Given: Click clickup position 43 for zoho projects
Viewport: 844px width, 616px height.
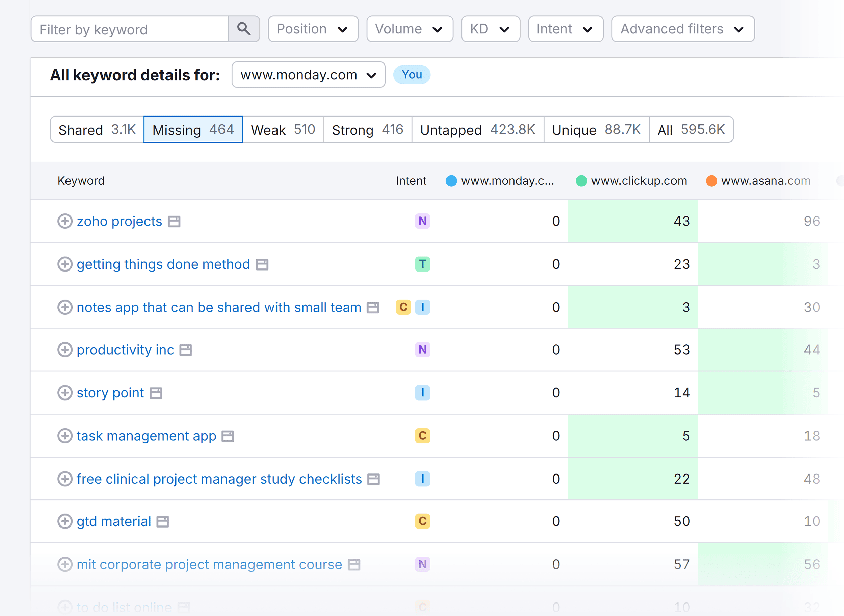Looking at the screenshot, I should pyautogui.click(x=682, y=221).
